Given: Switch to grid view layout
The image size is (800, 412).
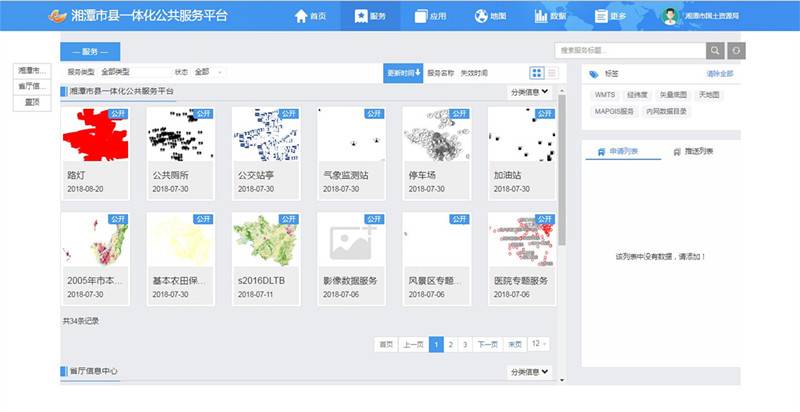Looking at the screenshot, I should pos(537,73).
